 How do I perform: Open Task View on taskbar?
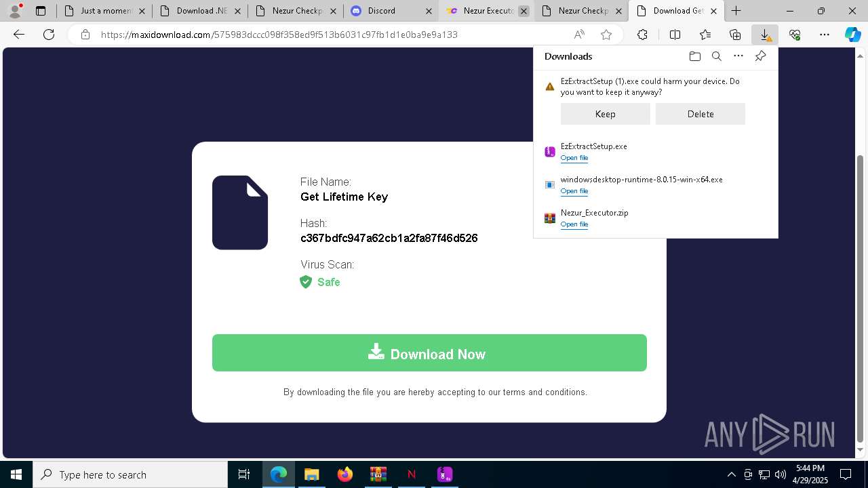point(244,474)
